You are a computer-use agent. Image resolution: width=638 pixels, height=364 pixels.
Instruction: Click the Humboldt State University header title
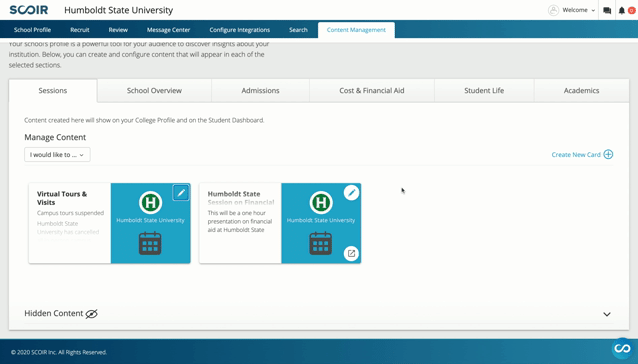pyautogui.click(x=118, y=10)
